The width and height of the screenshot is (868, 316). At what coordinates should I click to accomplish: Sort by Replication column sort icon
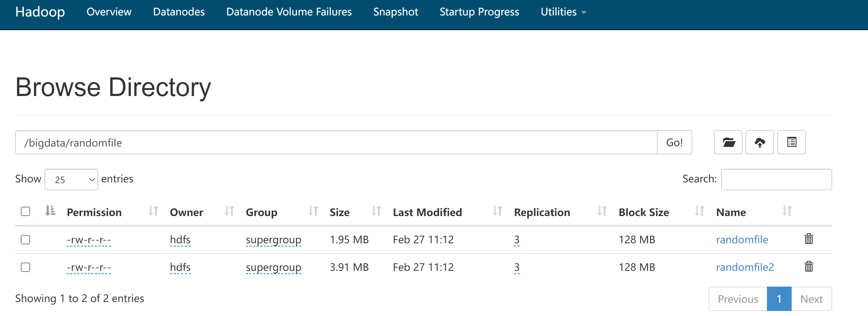tap(602, 211)
